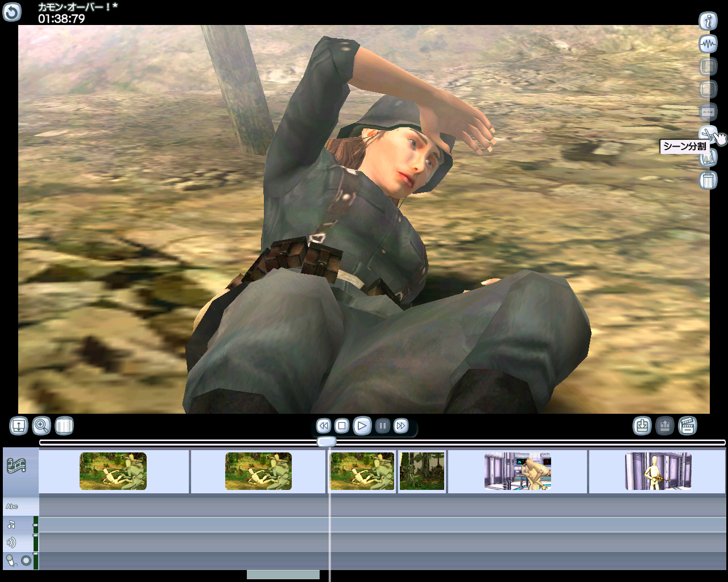Select the video film track icon
This screenshot has width=728, height=582.
pos(16,467)
